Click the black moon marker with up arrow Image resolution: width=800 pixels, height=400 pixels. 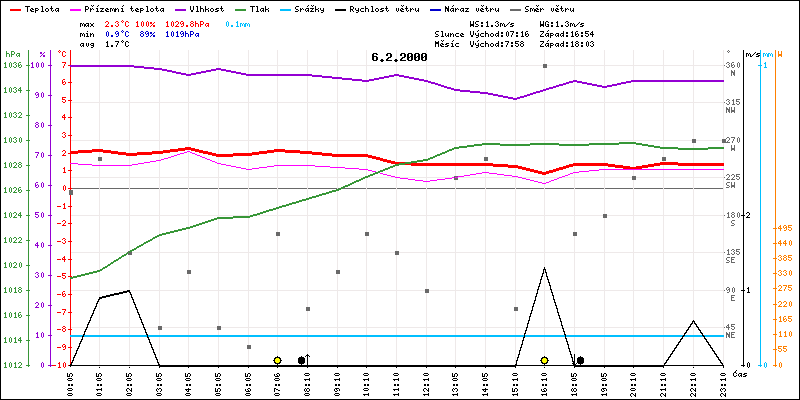(x=303, y=360)
